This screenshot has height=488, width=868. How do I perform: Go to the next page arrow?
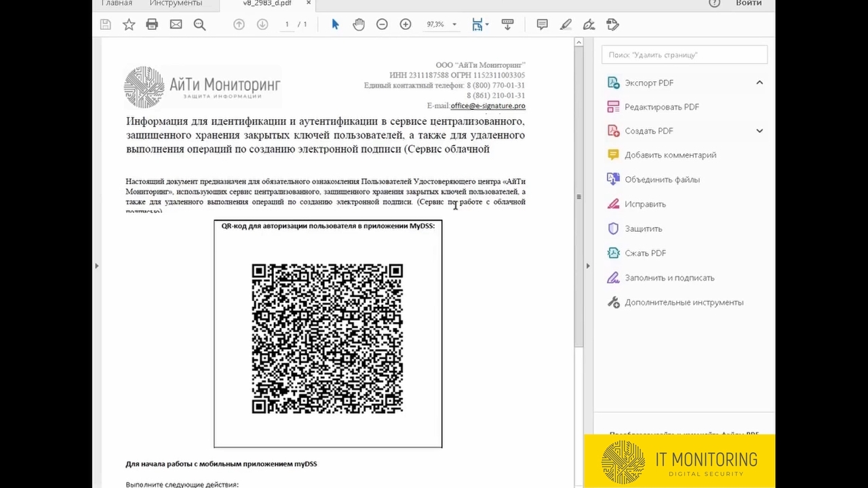[x=262, y=24]
